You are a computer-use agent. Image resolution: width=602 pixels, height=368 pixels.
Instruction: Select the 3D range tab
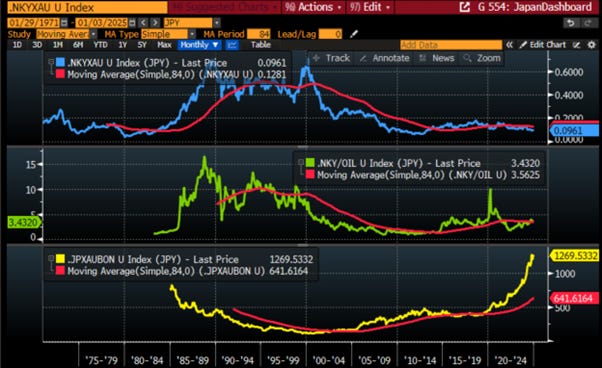coord(37,45)
